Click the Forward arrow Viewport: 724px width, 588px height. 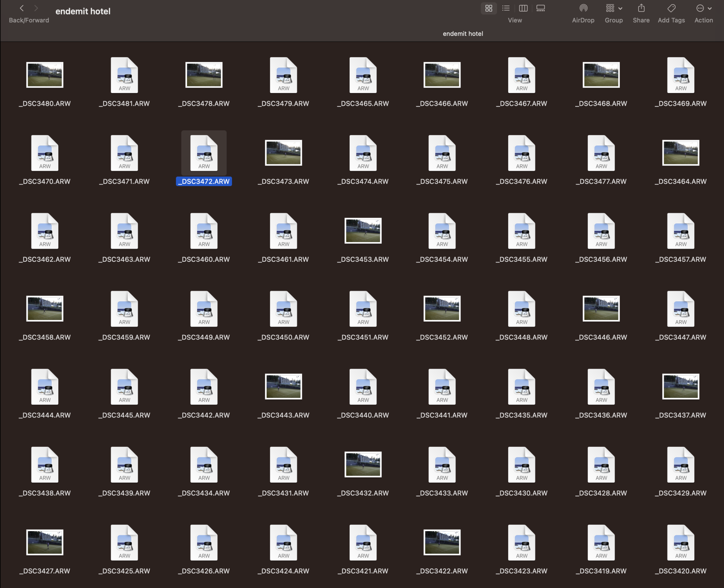[36, 8]
